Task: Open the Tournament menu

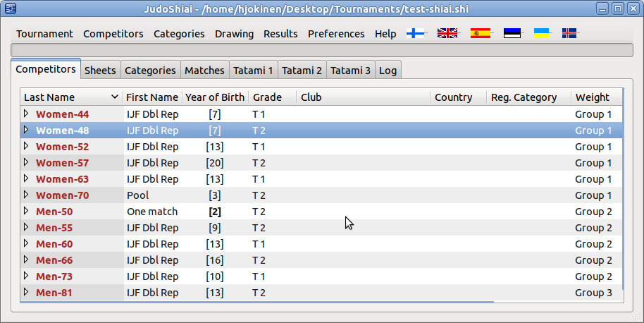Action: [x=44, y=34]
